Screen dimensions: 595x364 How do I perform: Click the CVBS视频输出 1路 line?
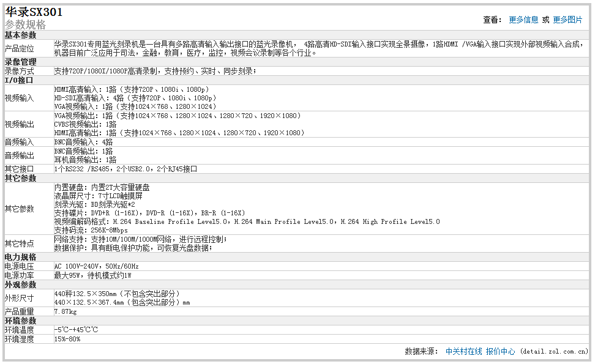click(x=85, y=124)
